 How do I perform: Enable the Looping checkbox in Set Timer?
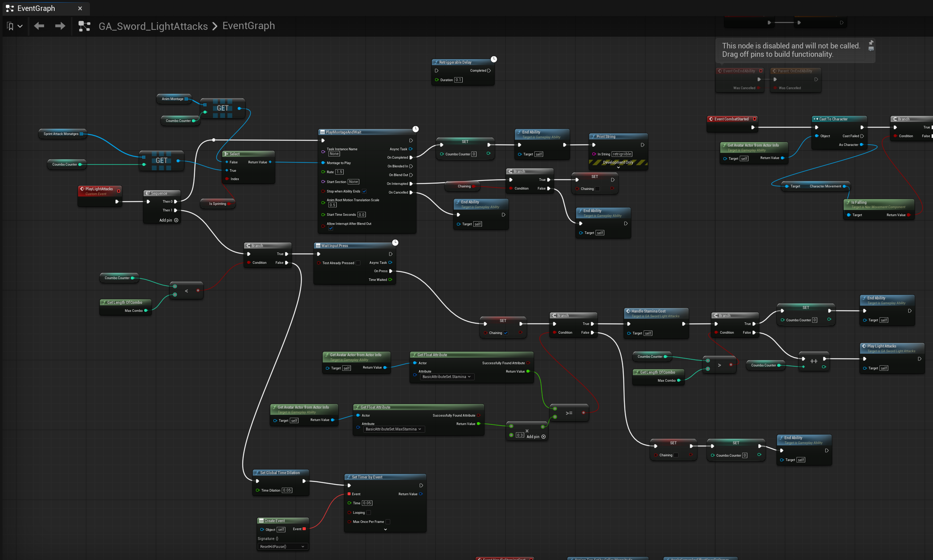pos(368,512)
